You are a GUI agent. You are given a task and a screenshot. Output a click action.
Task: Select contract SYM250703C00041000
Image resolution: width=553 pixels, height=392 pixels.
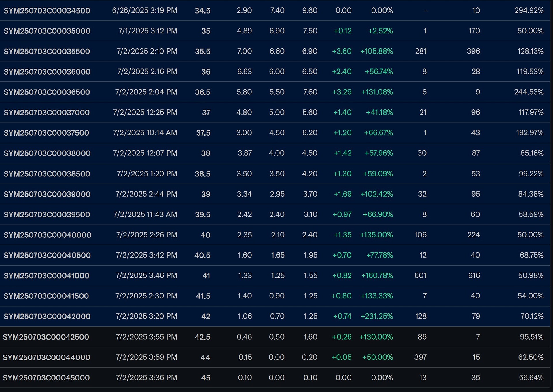[x=46, y=276]
